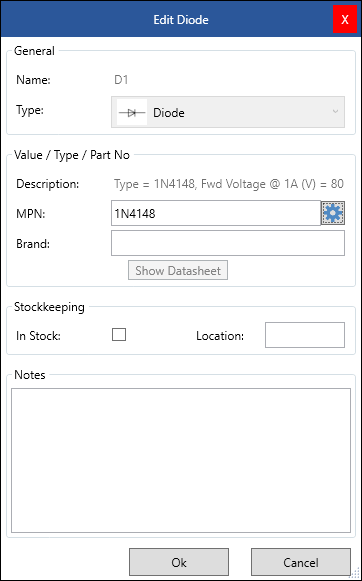Screen dimensions: 362x581
Task: Open the Type dropdown showing Diode
Action: tap(228, 112)
